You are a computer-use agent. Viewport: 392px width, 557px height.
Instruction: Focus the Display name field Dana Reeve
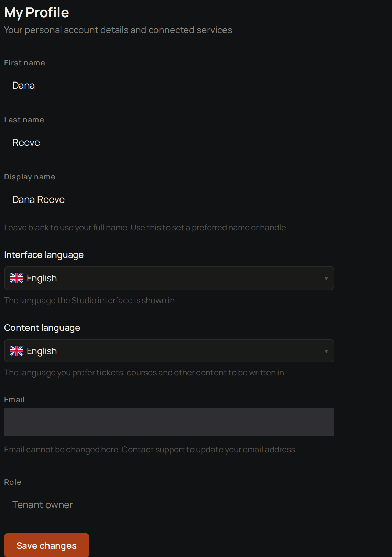coord(169,199)
